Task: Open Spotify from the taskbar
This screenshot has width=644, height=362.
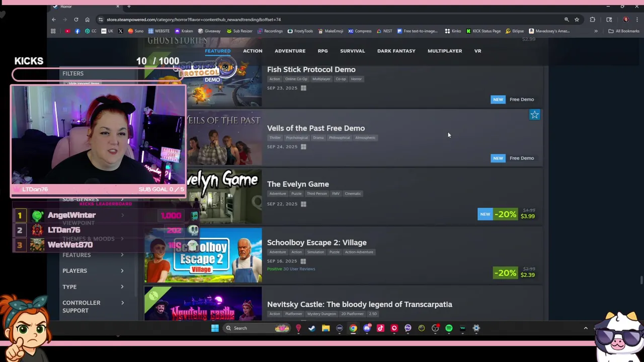Action: 449,328
